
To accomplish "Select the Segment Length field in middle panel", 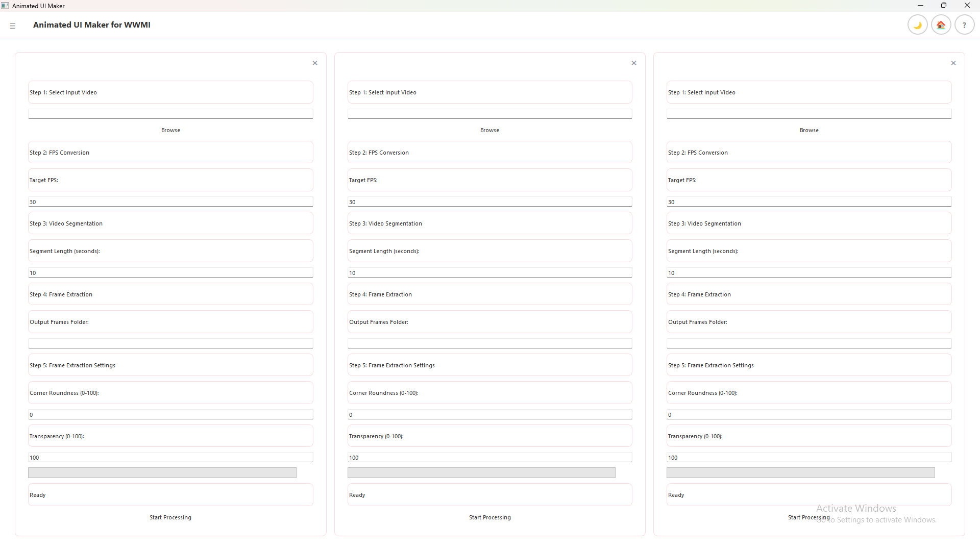I will [x=489, y=272].
